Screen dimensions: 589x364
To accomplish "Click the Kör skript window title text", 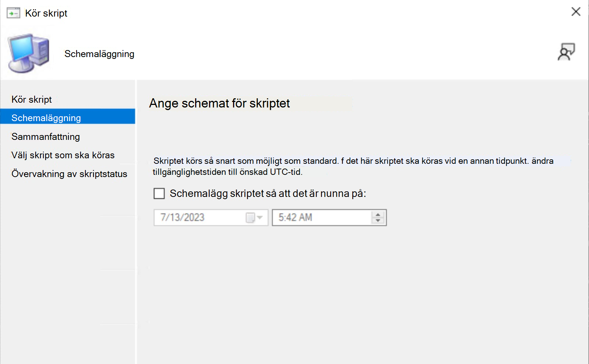I will pos(46,13).
